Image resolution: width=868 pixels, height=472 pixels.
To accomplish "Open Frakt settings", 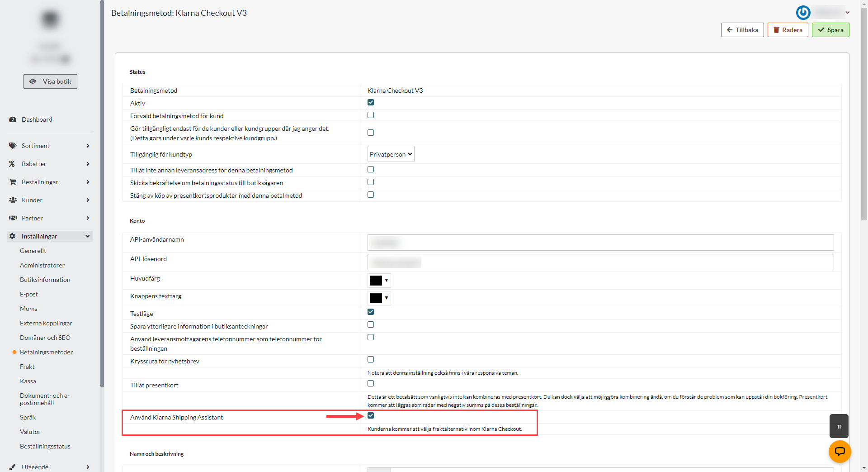I will pyautogui.click(x=27, y=367).
